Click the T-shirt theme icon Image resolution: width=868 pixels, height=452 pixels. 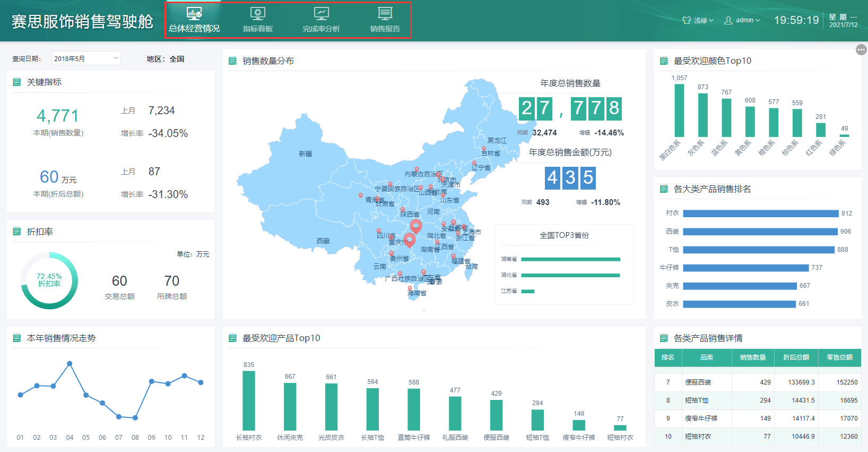(687, 20)
